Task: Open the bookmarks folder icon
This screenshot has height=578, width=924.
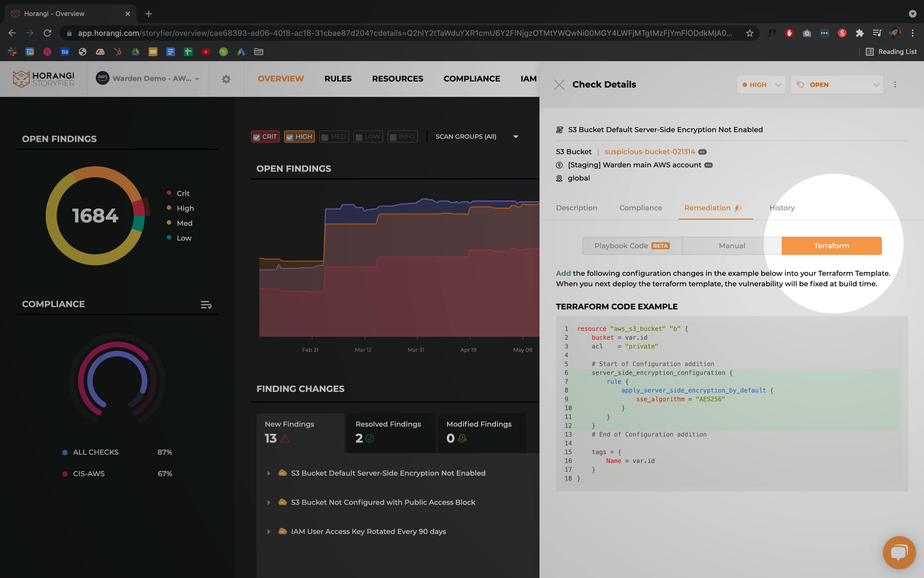Action: (259, 52)
